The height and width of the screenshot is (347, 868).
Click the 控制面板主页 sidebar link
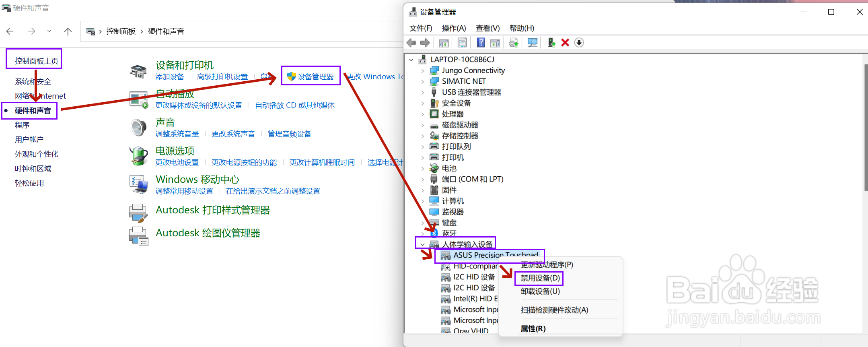37,61
